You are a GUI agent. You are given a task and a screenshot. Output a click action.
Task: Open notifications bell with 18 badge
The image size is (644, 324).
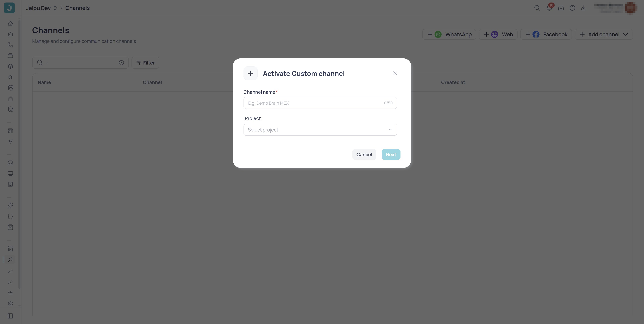click(549, 8)
